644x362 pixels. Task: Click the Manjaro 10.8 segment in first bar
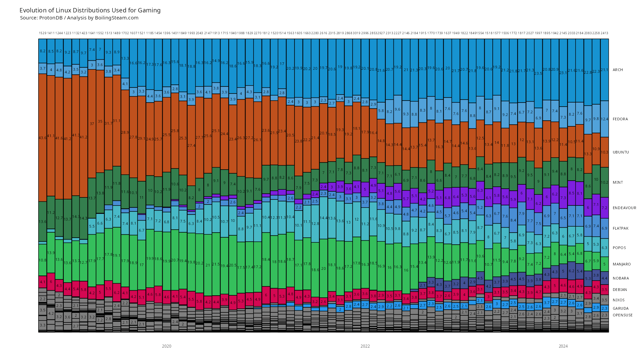[43, 260]
